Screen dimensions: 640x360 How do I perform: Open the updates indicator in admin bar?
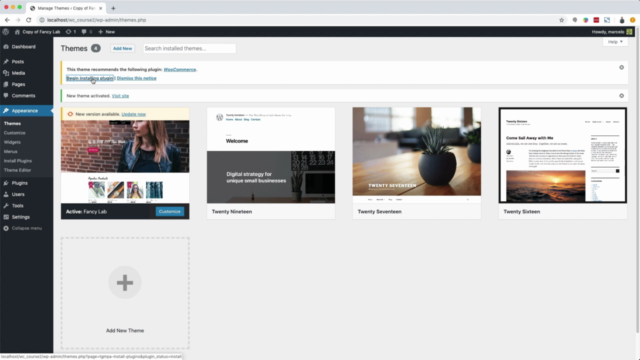(71, 32)
